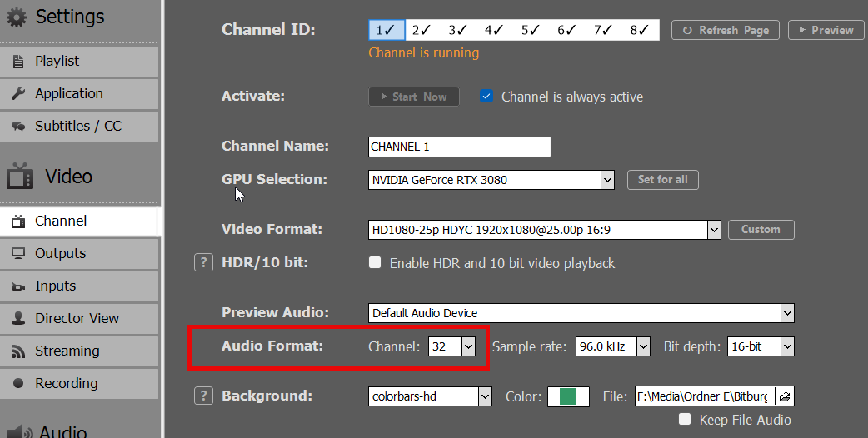Open the GPU Selection dropdown

pyautogui.click(x=607, y=180)
